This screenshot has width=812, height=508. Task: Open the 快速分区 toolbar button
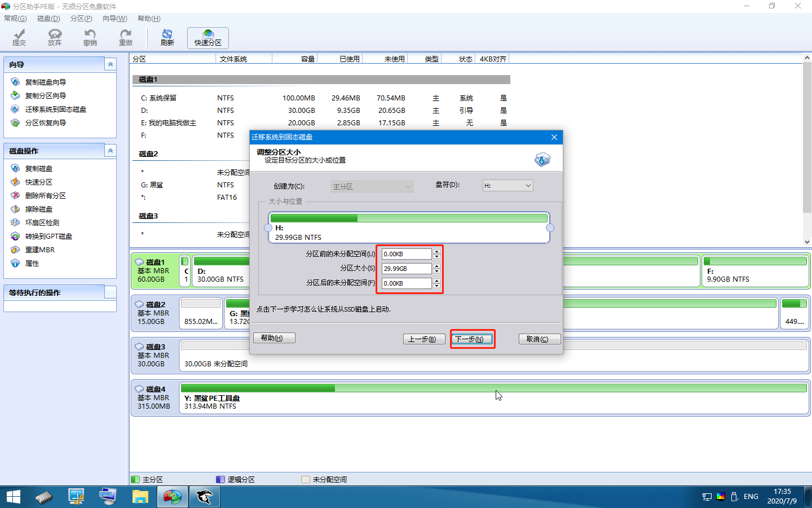coord(208,38)
